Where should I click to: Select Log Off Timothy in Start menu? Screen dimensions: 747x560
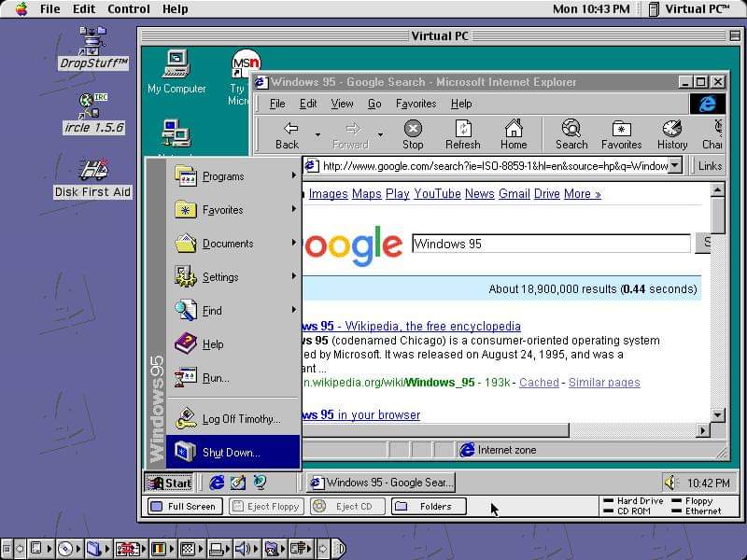pyautogui.click(x=233, y=418)
